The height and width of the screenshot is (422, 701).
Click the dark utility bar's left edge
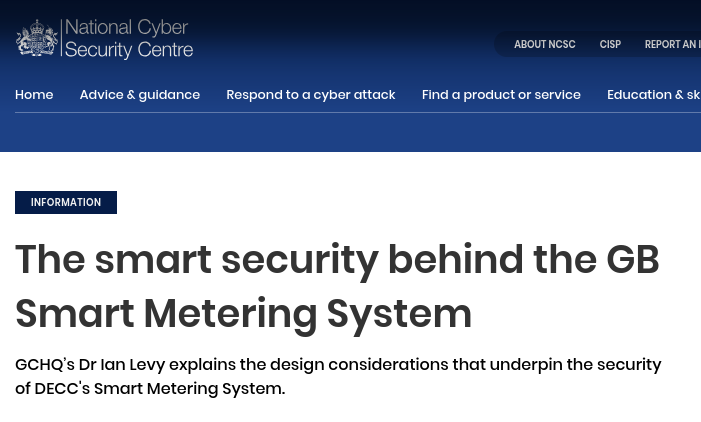pyautogui.click(x=501, y=45)
